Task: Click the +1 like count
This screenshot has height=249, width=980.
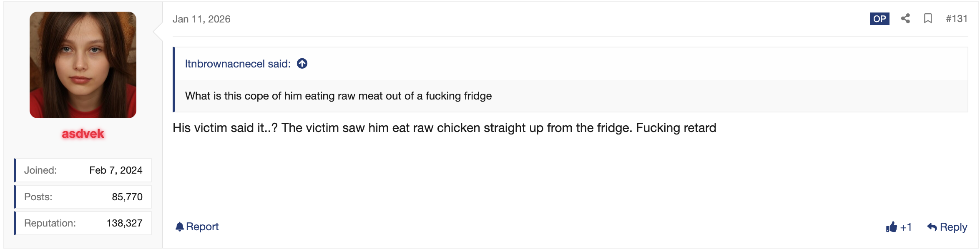Action: 906,227
